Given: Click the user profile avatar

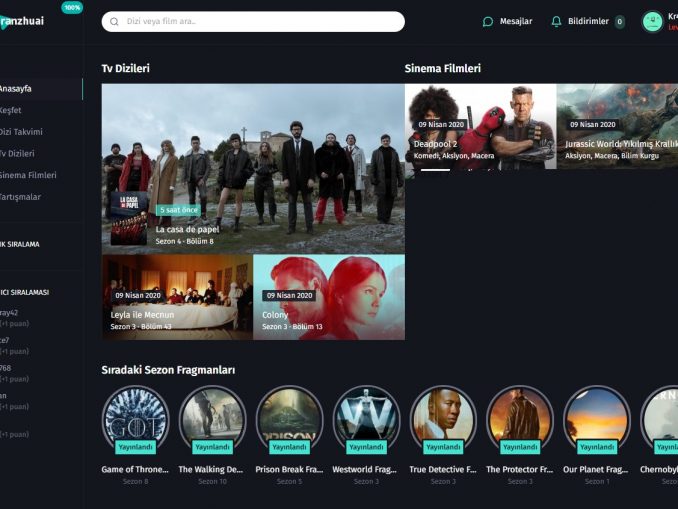Looking at the screenshot, I should click(652, 21).
